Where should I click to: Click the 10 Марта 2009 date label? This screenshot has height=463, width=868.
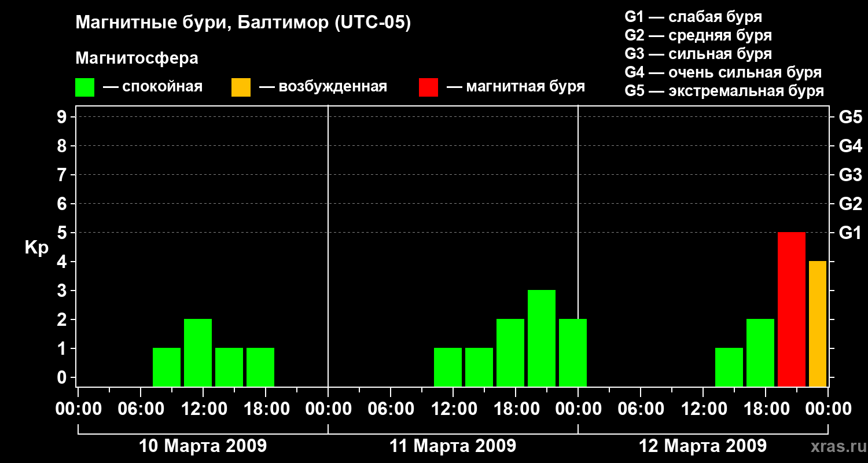pos(203,446)
